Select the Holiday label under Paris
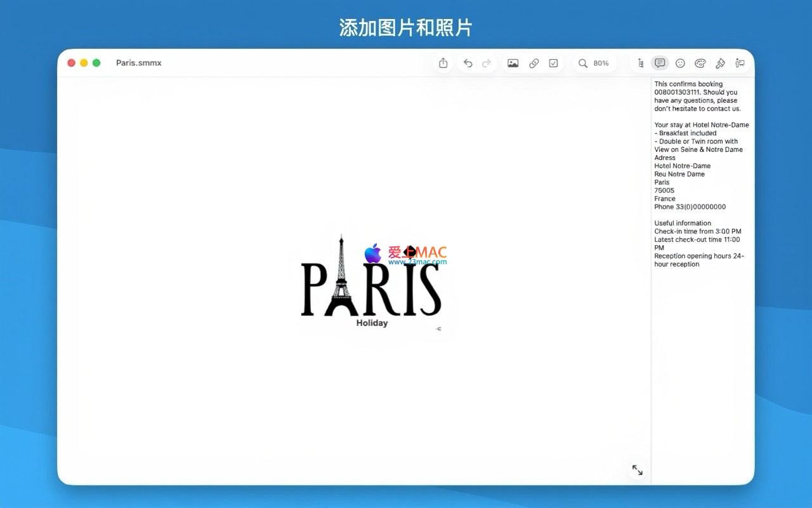 point(372,323)
